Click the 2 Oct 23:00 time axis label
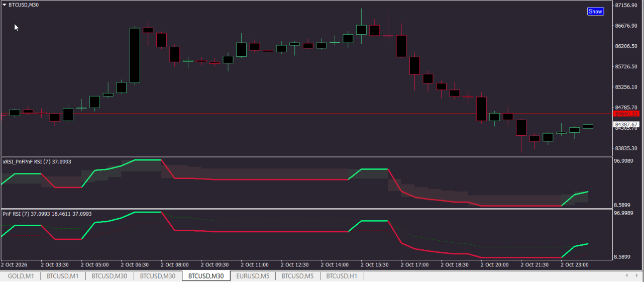Screen dimensions: 644x282 (574, 264)
